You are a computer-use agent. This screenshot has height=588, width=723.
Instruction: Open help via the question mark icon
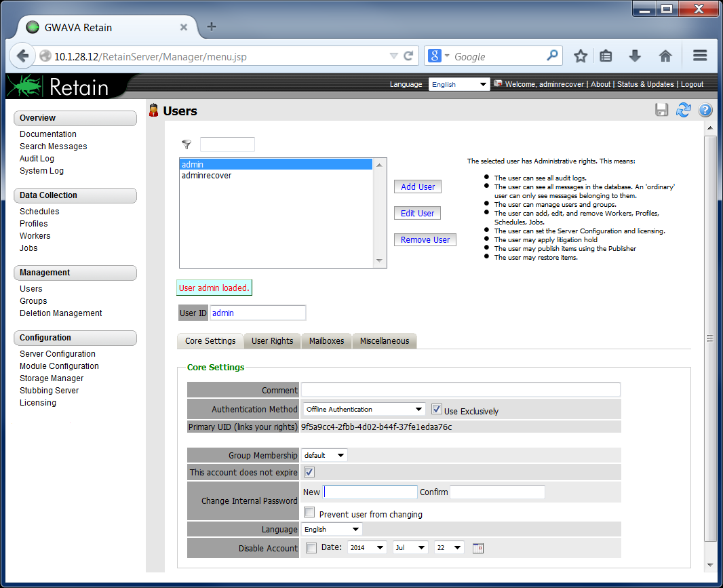click(x=705, y=110)
